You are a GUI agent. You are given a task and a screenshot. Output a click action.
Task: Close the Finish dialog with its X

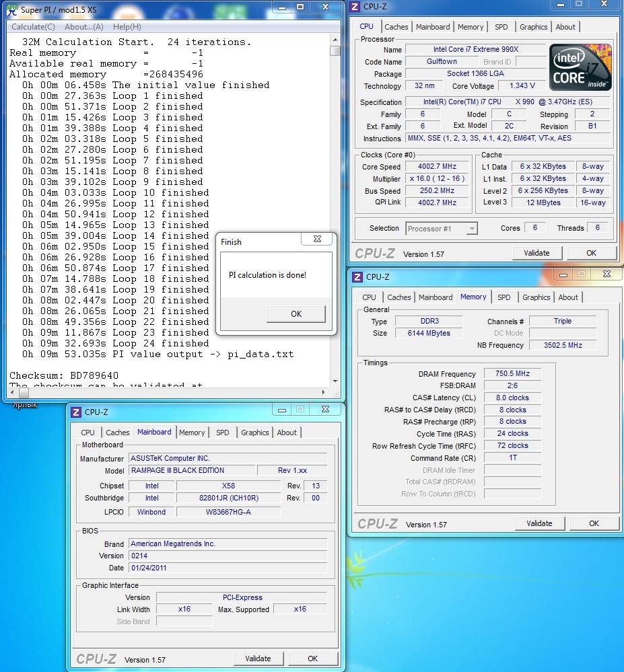pos(317,239)
